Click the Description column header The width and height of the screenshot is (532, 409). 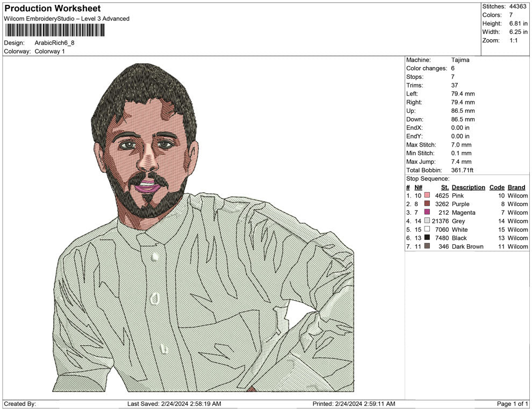[x=468, y=187]
